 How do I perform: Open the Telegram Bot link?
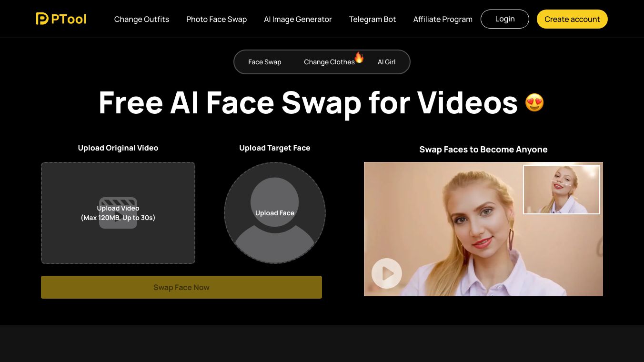tap(372, 19)
